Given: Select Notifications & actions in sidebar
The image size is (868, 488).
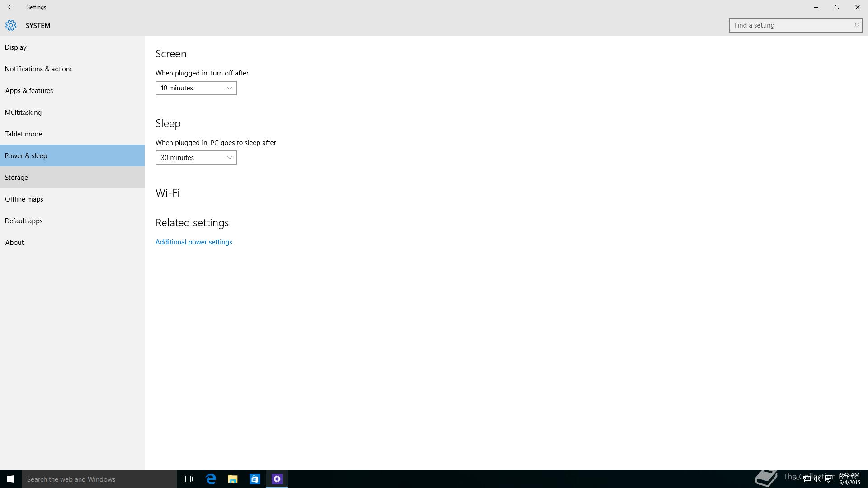Looking at the screenshot, I should pyautogui.click(x=39, y=69).
